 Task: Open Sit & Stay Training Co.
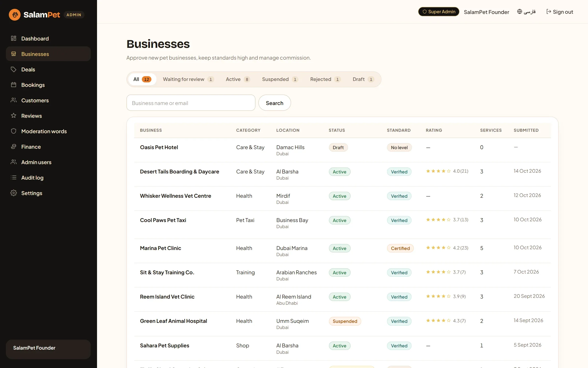point(167,272)
